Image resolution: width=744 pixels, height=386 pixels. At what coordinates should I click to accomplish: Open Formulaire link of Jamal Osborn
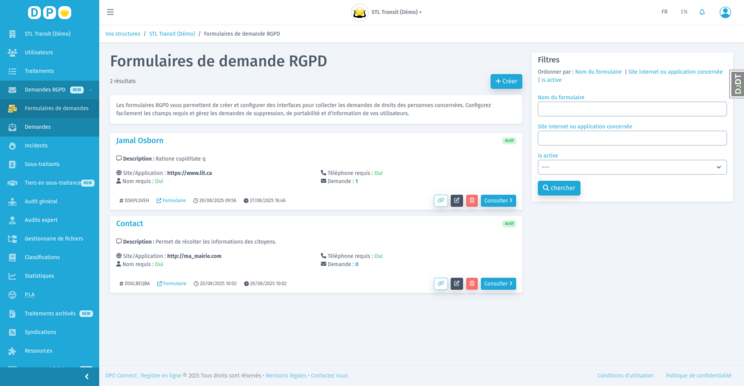[x=171, y=201]
